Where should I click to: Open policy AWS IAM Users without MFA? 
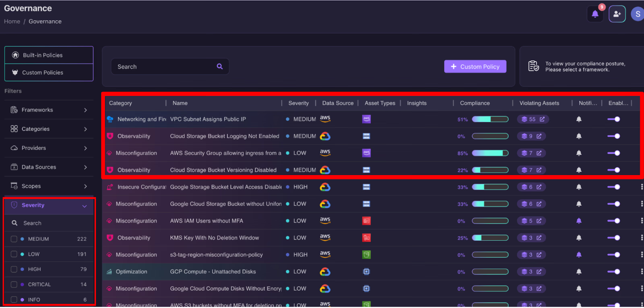206,221
